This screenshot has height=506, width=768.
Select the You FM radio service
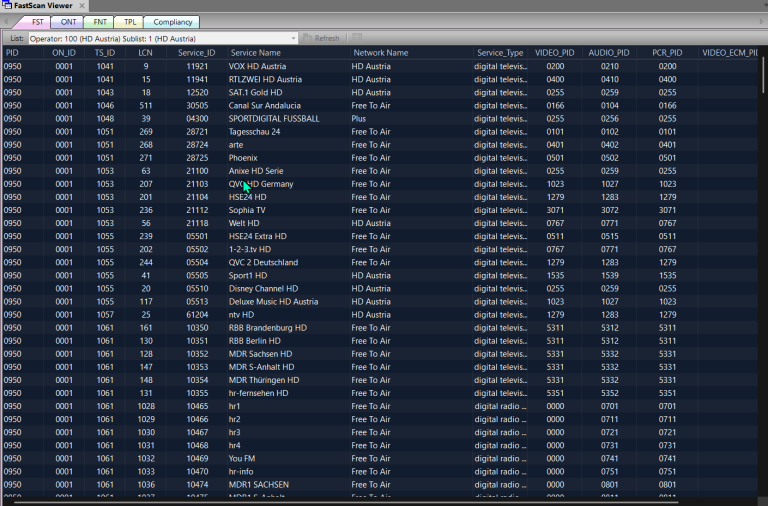click(x=241, y=458)
